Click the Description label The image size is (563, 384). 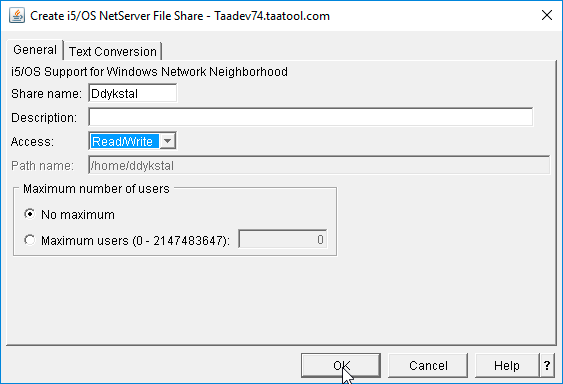tap(44, 117)
